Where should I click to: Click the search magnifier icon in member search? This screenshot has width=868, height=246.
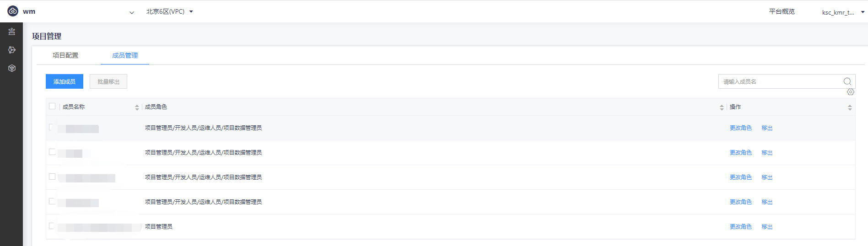point(847,81)
